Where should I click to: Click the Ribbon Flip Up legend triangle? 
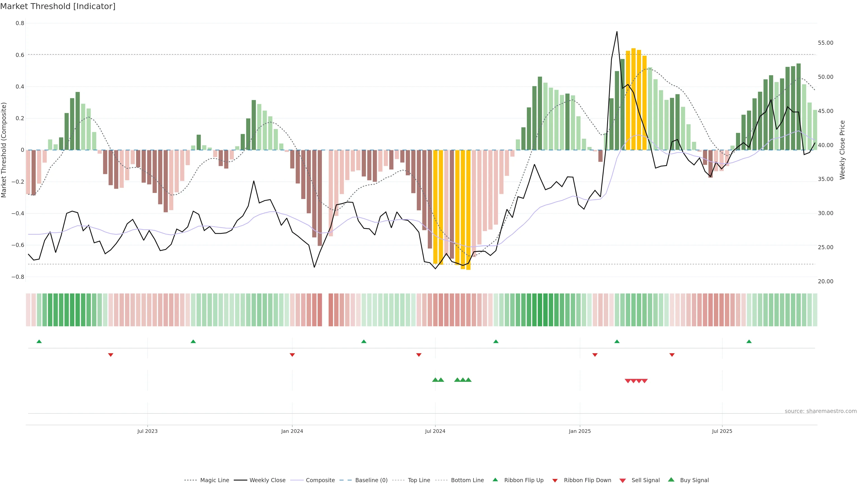pyautogui.click(x=495, y=480)
